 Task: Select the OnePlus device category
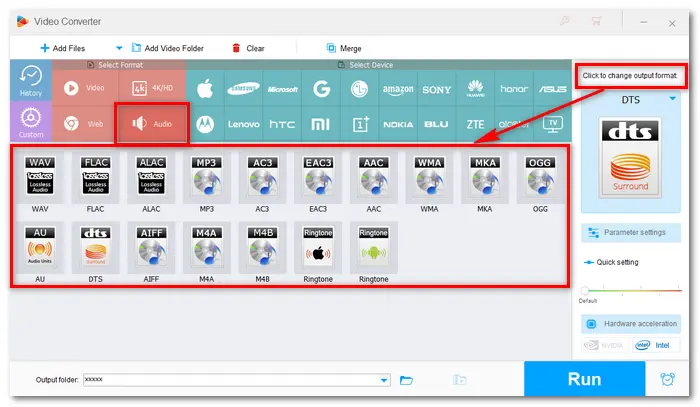(361, 124)
